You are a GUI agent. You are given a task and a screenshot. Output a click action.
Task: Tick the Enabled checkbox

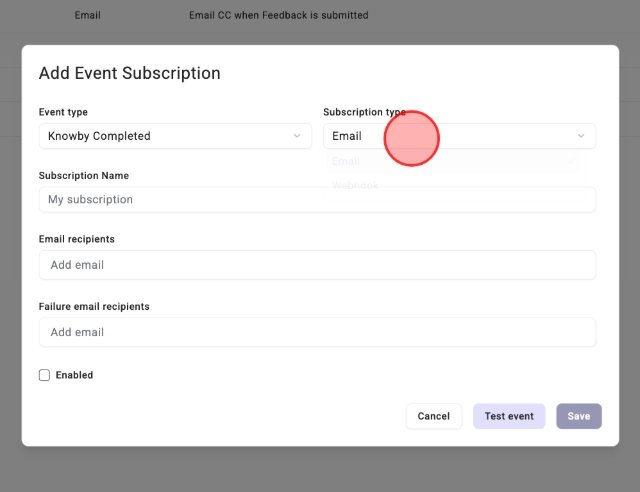[x=44, y=375]
